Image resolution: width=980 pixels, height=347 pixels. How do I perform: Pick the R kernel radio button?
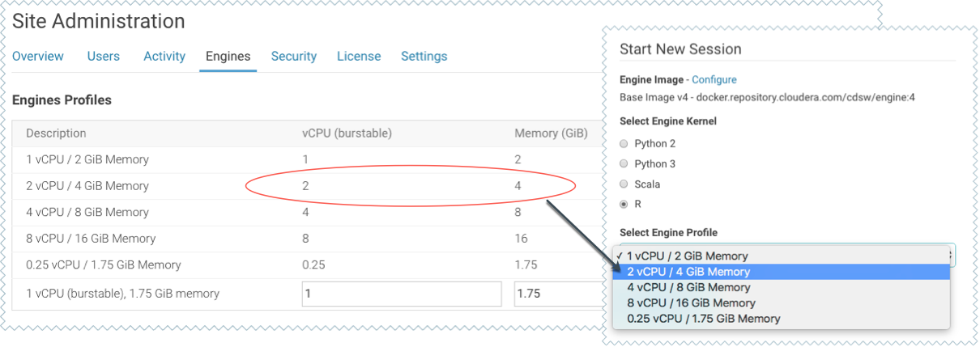click(x=624, y=205)
